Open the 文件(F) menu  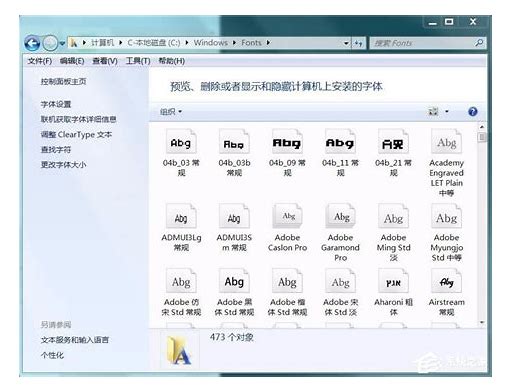[40, 61]
